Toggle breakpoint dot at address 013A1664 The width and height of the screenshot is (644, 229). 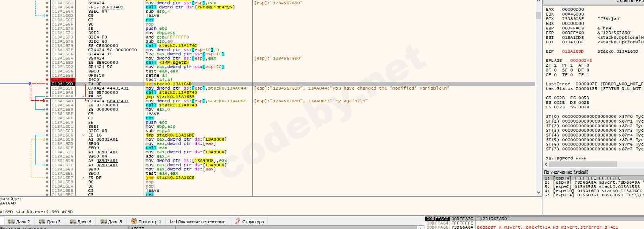(x=47, y=7)
